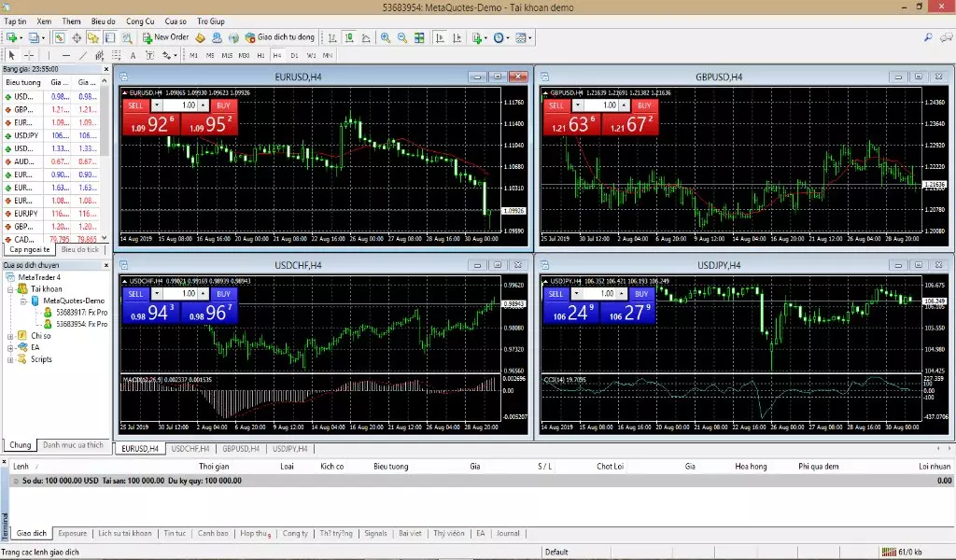Select the text label 'A' tool
This screenshot has width=956, height=560.
click(x=135, y=55)
